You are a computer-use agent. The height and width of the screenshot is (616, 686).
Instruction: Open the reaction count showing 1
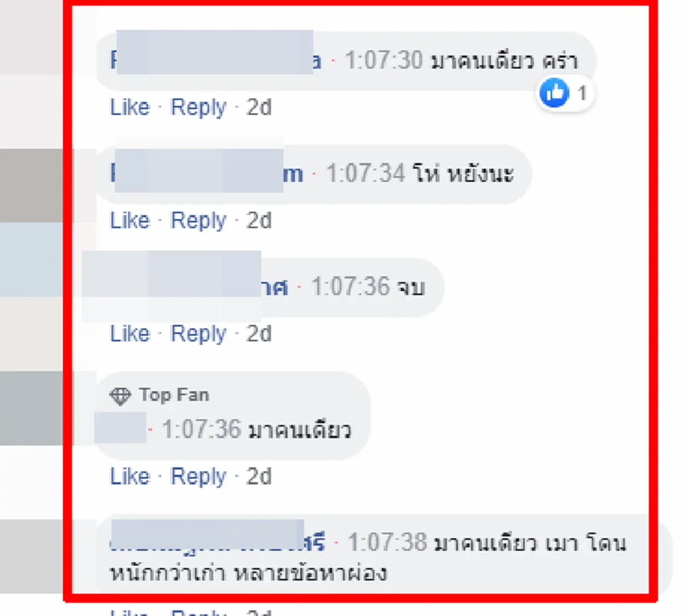(x=582, y=93)
